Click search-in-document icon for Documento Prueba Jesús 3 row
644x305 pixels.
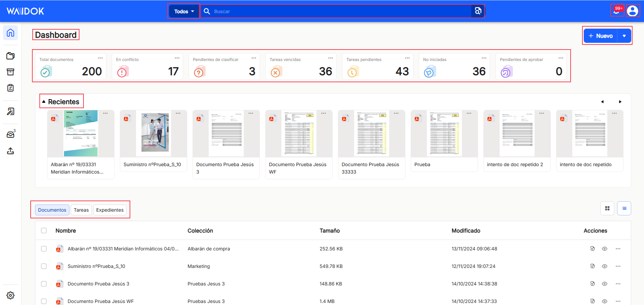tap(592, 284)
